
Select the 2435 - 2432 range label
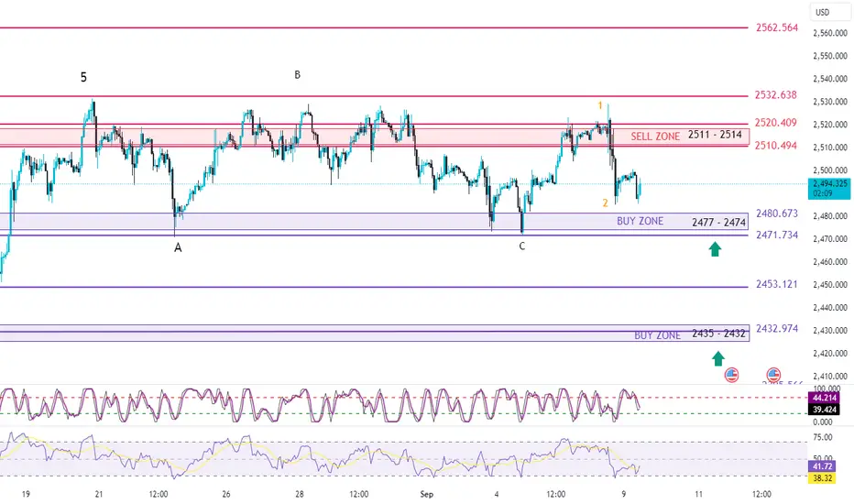point(718,334)
